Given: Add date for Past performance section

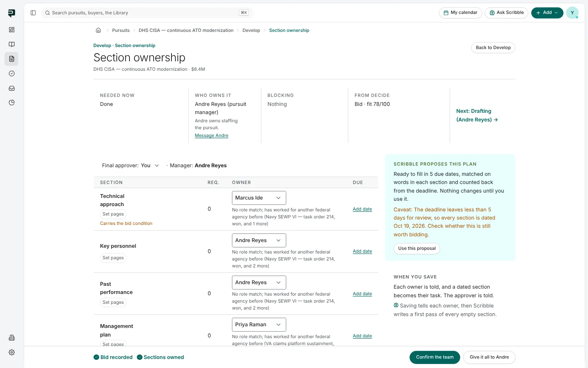Looking at the screenshot, I should [x=362, y=294].
